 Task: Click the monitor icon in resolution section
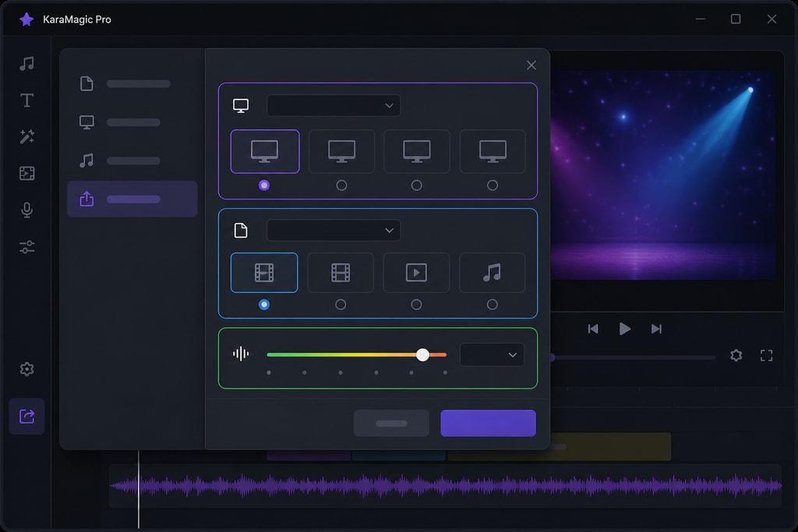click(241, 106)
